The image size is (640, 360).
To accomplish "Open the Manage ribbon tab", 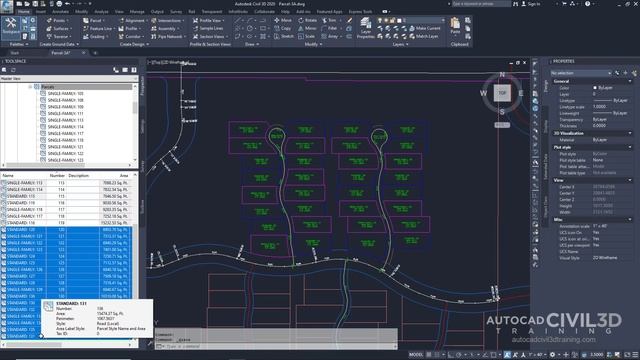I will tap(137, 12).
